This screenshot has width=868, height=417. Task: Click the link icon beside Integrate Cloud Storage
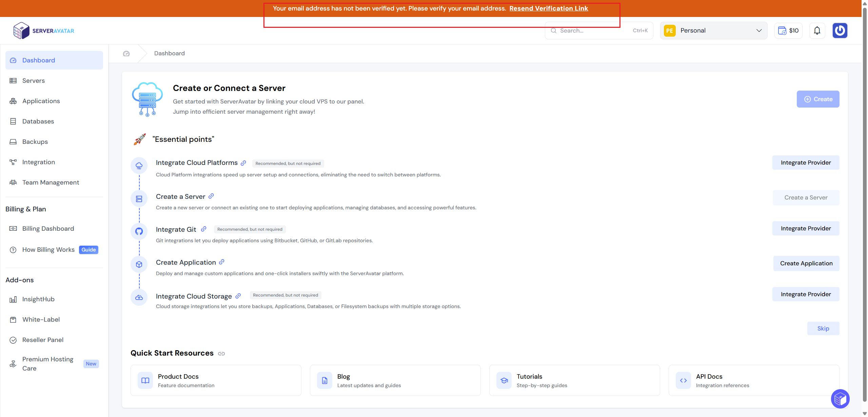[x=238, y=296]
